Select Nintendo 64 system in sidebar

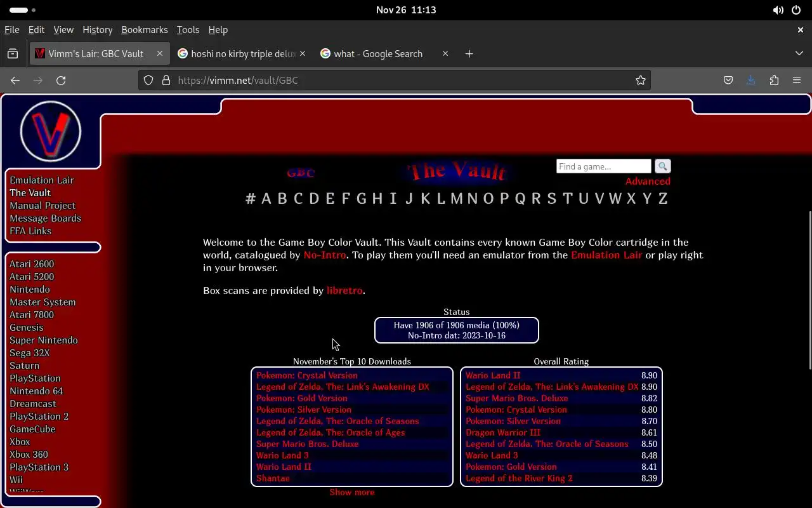point(36,391)
